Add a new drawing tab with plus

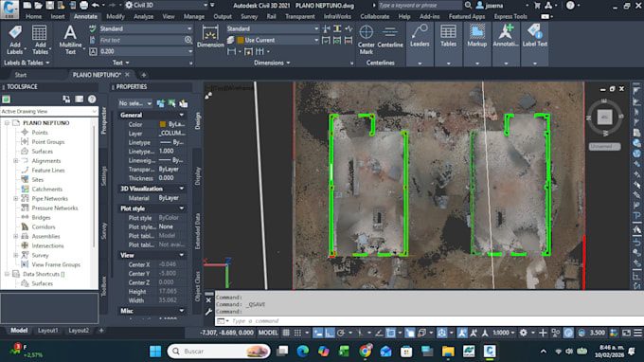pos(143,75)
